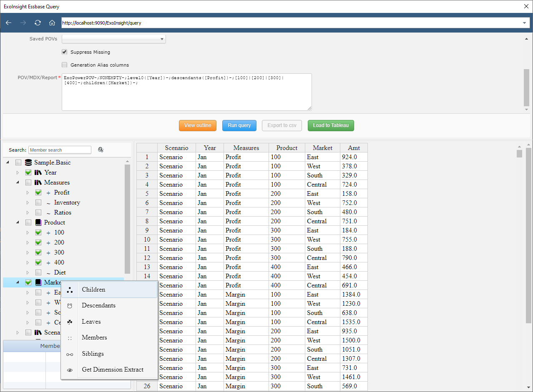Open the Saved POVs dropdown
The image size is (533, 392).
(114, 39)
